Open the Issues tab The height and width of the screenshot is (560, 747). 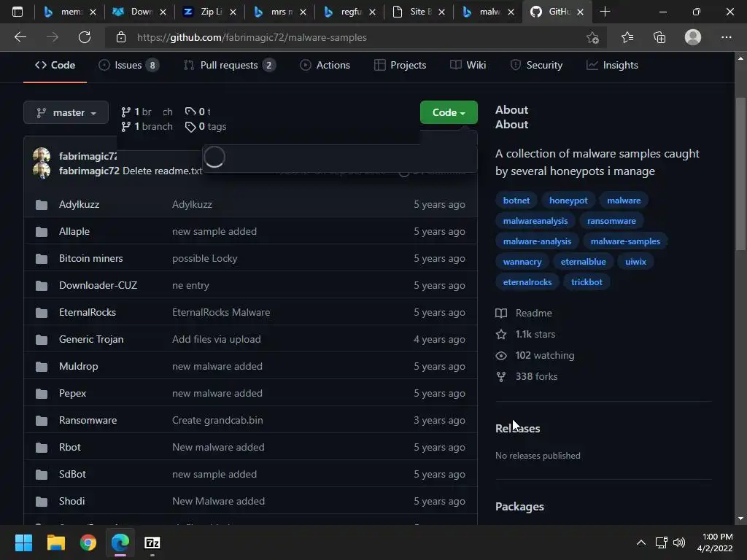128,65
